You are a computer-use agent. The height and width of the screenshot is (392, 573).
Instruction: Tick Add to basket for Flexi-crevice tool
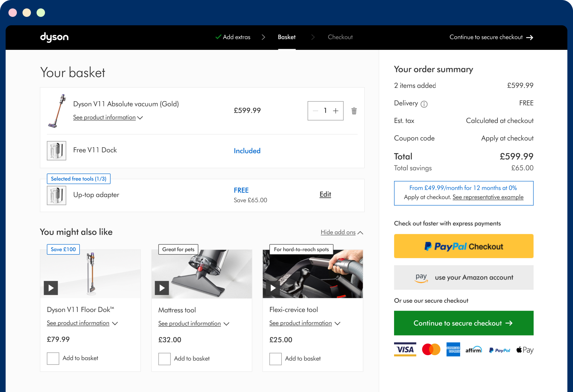tap(276, 359)
